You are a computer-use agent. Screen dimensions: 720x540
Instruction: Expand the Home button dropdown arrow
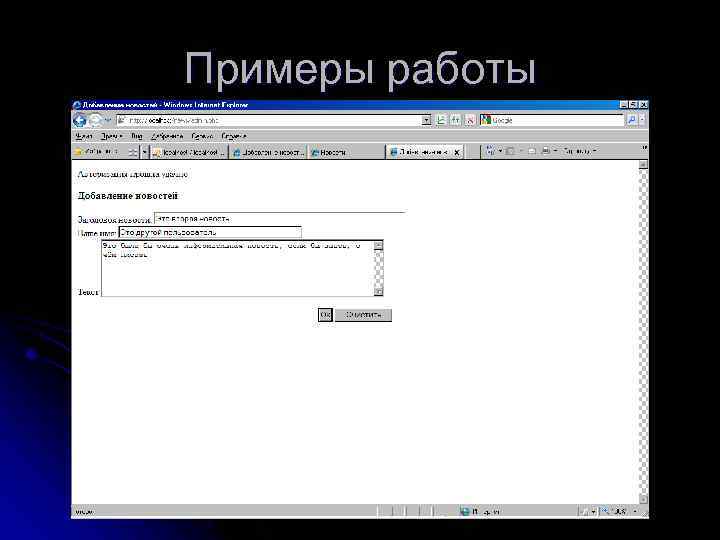click(x=501, y=151)
